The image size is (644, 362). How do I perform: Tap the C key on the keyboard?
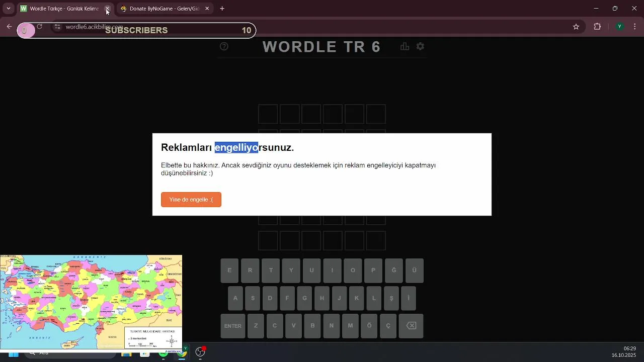click(275, 326)
